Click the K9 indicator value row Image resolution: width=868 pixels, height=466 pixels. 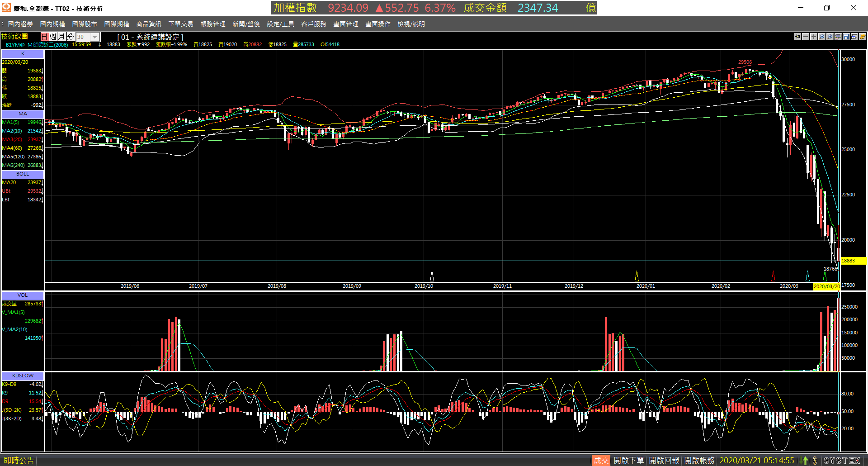[x=23, y=393]
